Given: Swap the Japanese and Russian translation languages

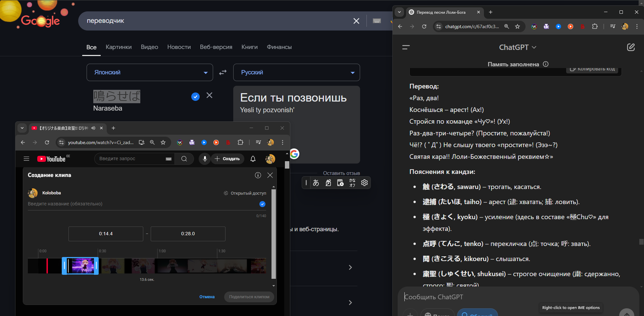Looking at the screenshot, I should pyautogui.click(x=223, y=72).
